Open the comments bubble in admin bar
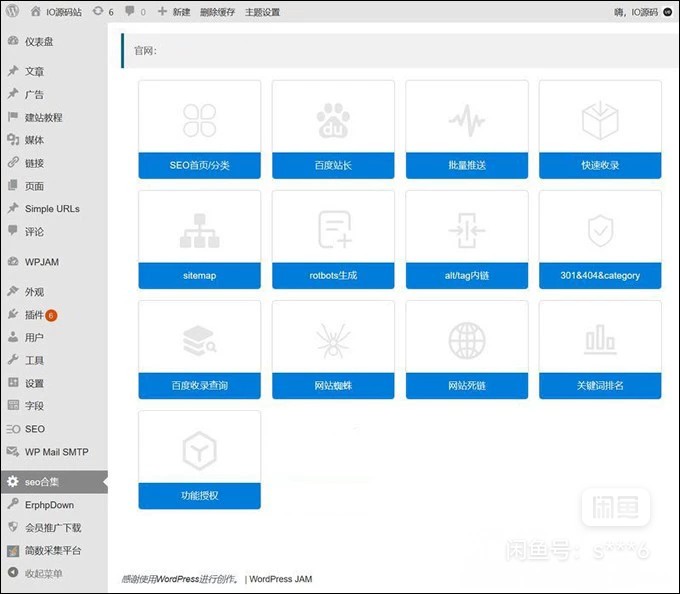The height and width of the screenshot is (594, 680). [135, 12]
